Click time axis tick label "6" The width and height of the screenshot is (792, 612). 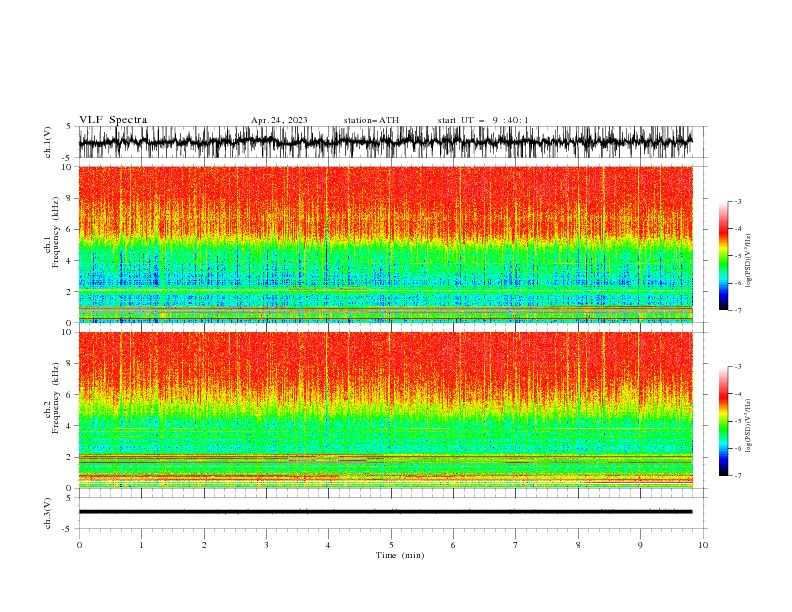click(x=453, y=545)
